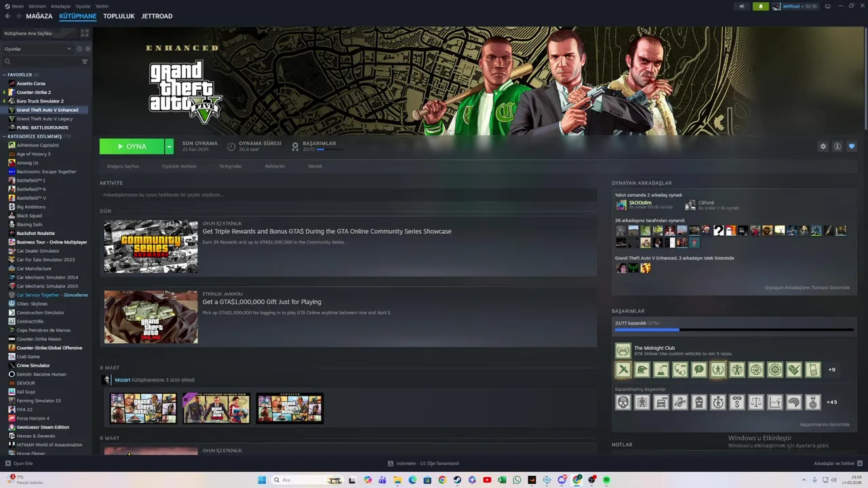Open the Görünüm menu
Screen dimensions: 868x488
click(x=37, y=6)
